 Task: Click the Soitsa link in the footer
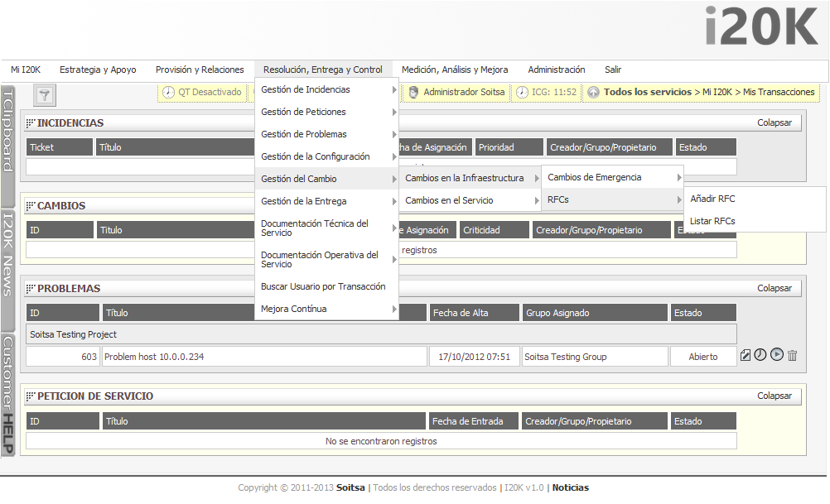[350, 487]
